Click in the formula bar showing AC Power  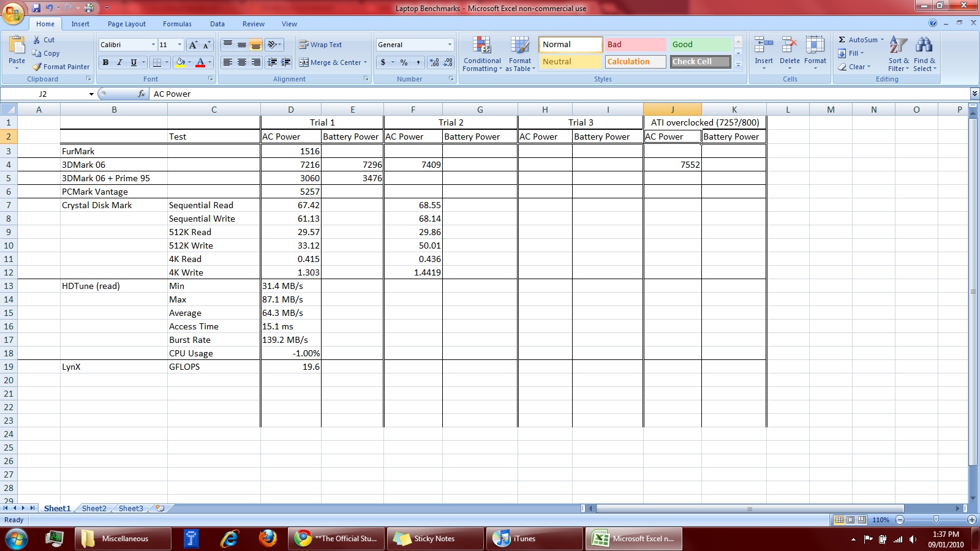pyautogui.click(x=559, y=94)
